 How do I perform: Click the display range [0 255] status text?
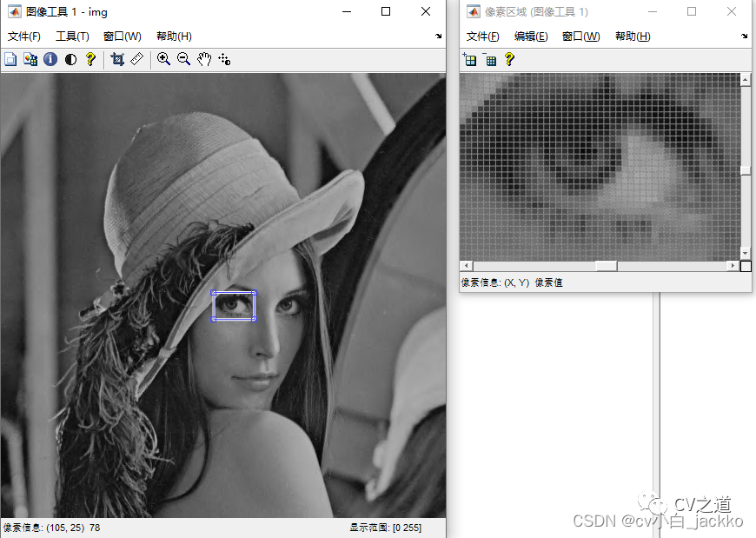pos(385,528)
